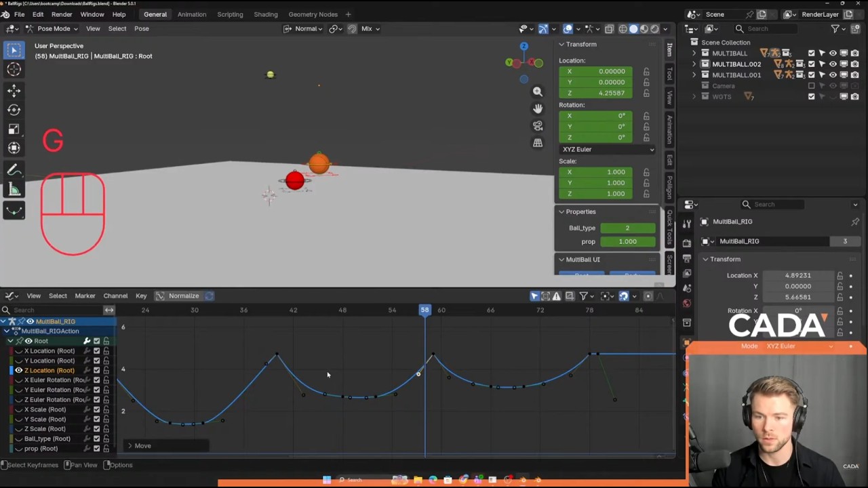Open the Key menu in graph editor

(x=141, y=296)
